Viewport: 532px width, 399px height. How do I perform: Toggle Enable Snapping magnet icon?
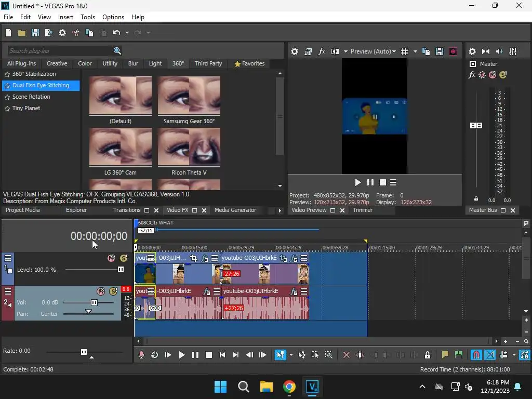[x=476, y=355]
